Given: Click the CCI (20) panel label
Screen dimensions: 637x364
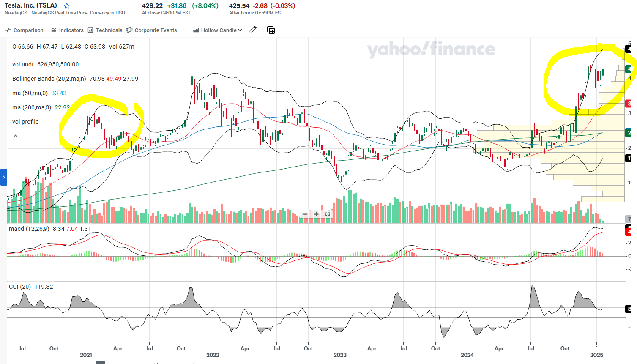Looking at the screenshot, I should coord(20,287).
